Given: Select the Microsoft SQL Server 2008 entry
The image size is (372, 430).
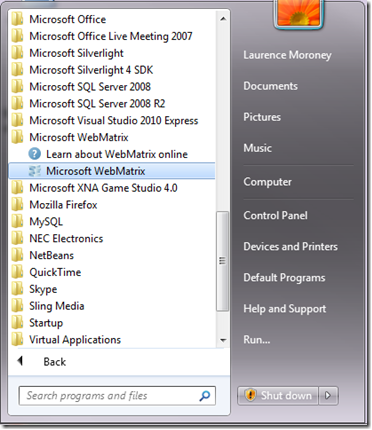Looking at the screenshot, I should pos(112,87).
